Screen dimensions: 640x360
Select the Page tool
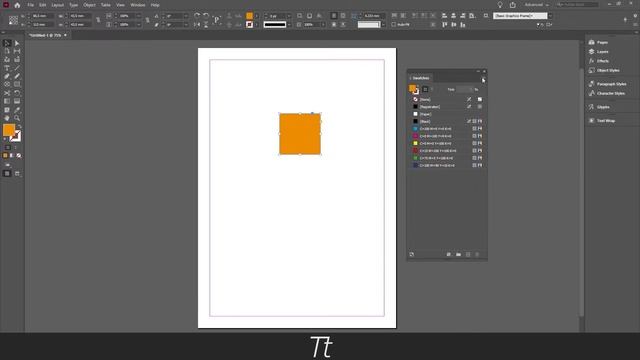[x=7, y=51]
